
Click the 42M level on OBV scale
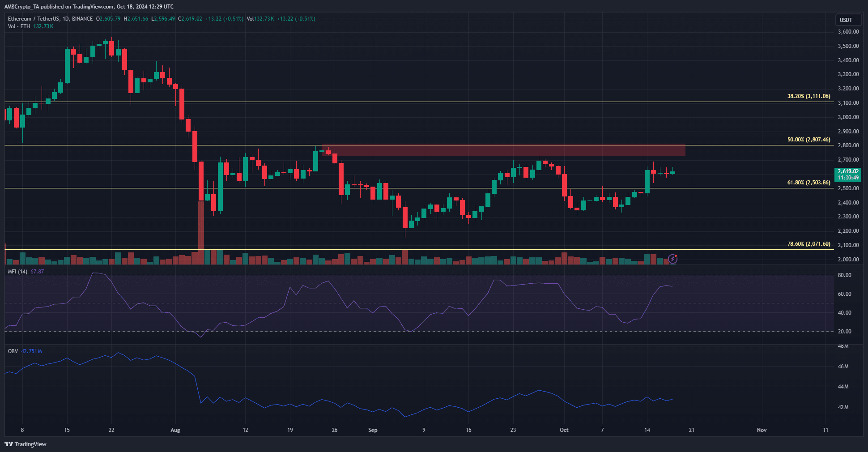point(843,407)
